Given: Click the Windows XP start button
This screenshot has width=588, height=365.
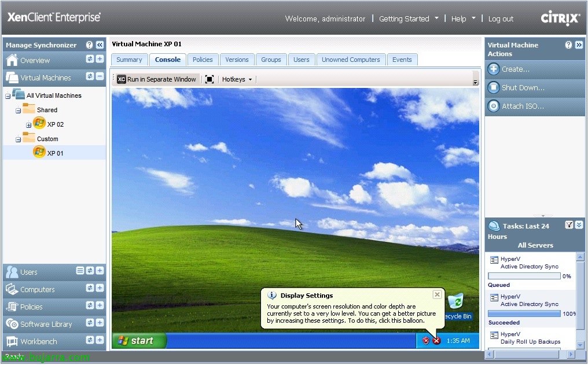Looking at the screenshot, I should (139, 341).
